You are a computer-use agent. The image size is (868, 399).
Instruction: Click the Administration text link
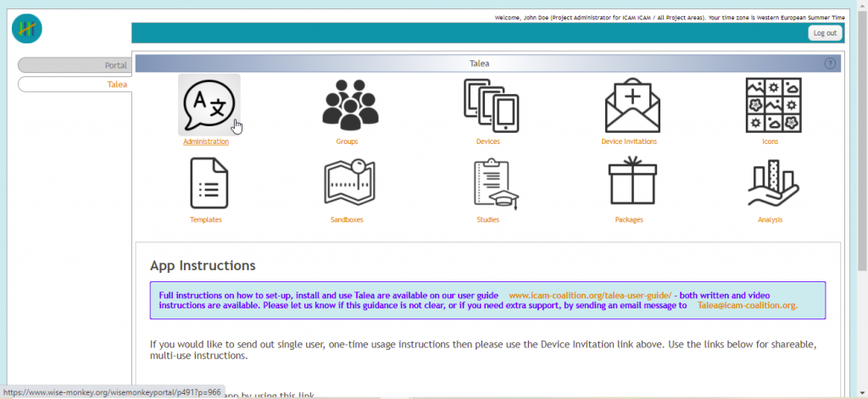206,141
